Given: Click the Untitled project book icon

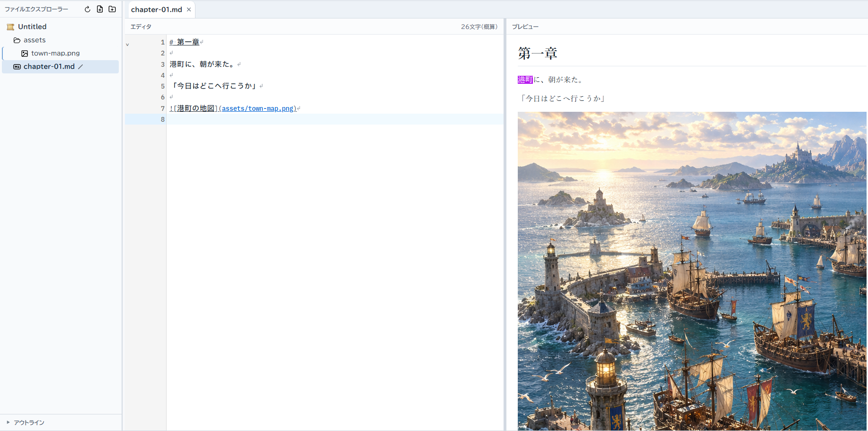Looking at the screenshot, I should (x=10, y=27).
